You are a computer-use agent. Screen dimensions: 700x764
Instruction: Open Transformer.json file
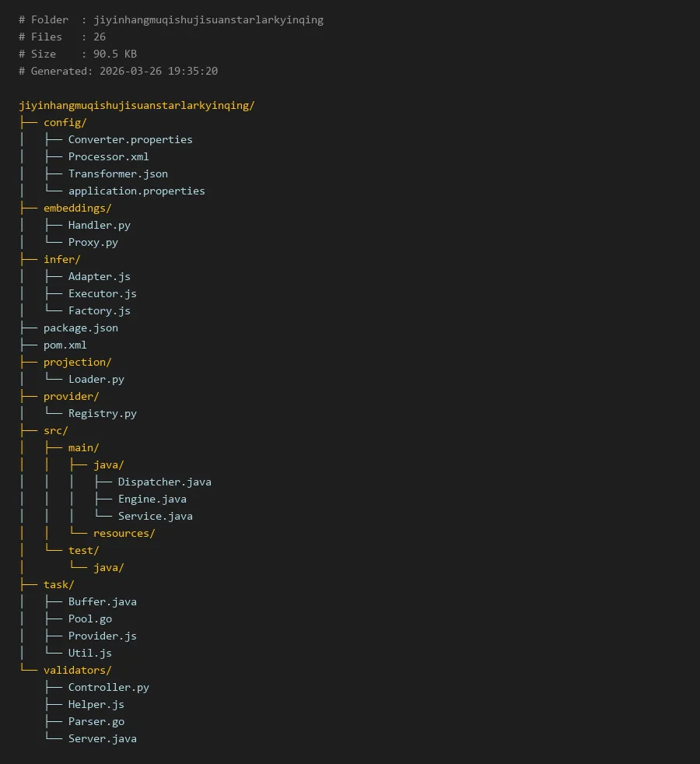coord(117,173)
